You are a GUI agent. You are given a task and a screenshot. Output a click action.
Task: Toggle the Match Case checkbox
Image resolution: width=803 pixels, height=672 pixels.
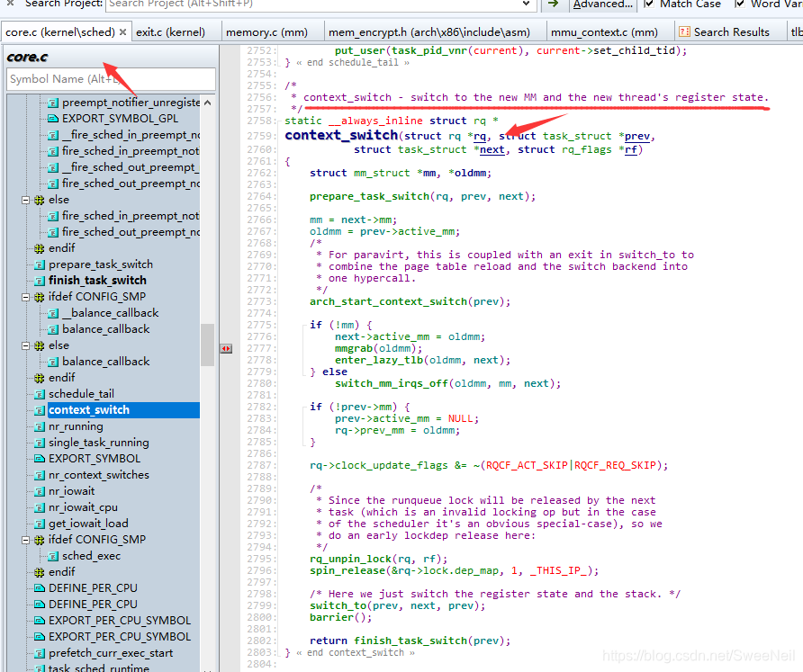coord(649,4)
